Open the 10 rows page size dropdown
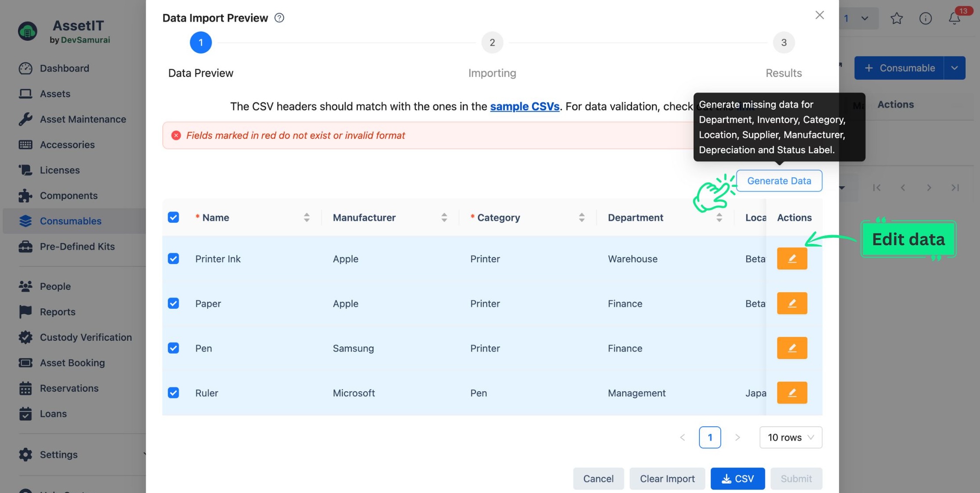Screen dimensions: 980x493 coord(790,437)
